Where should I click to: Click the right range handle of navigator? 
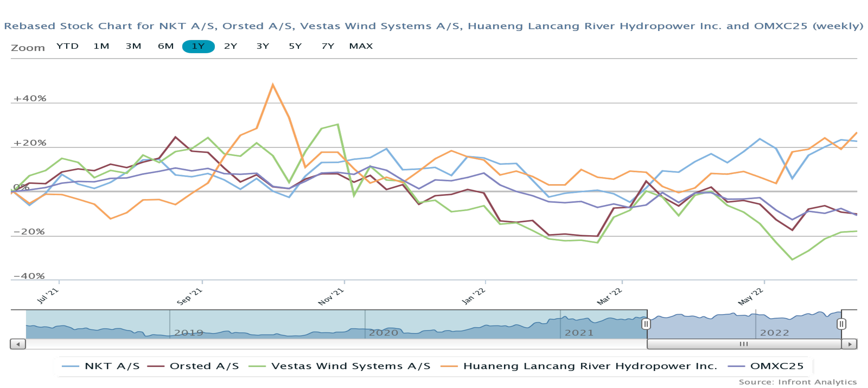click(x=841, y=324)
